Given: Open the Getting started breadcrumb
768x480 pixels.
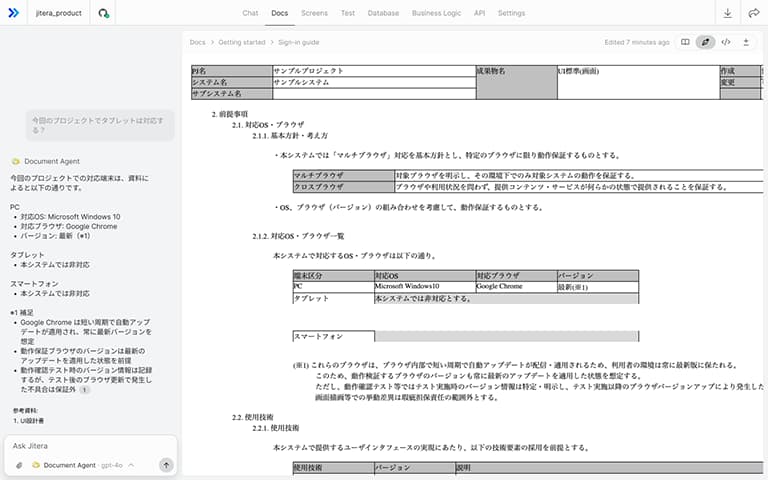Looking at the screenshot, I should tap(241, 42).
